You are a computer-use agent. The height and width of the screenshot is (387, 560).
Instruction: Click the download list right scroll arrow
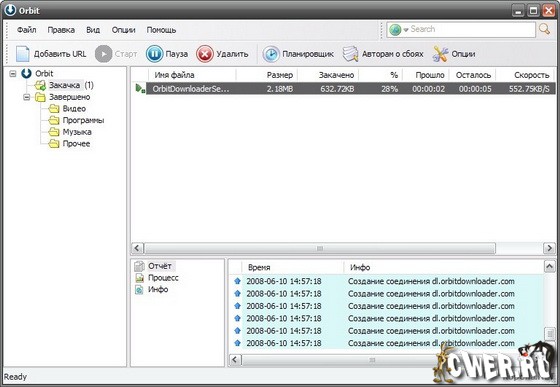pyautogui.click(x=549, y=248)
